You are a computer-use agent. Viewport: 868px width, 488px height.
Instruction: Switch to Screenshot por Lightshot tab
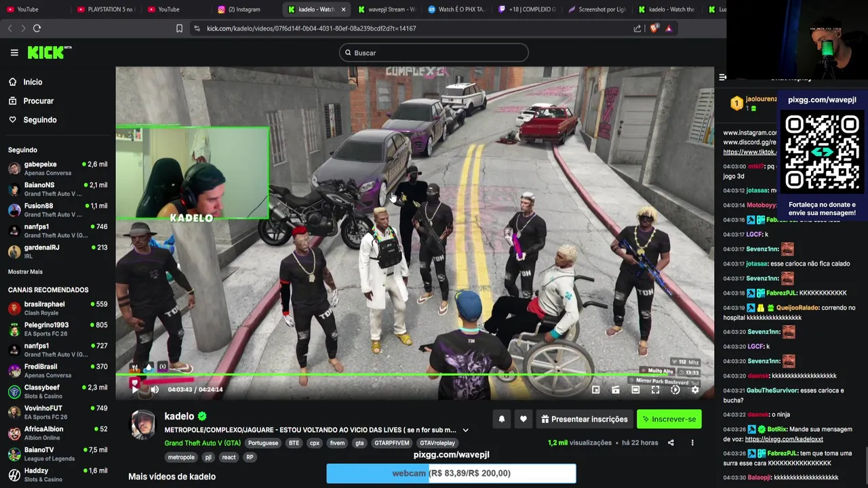point(597,9)
